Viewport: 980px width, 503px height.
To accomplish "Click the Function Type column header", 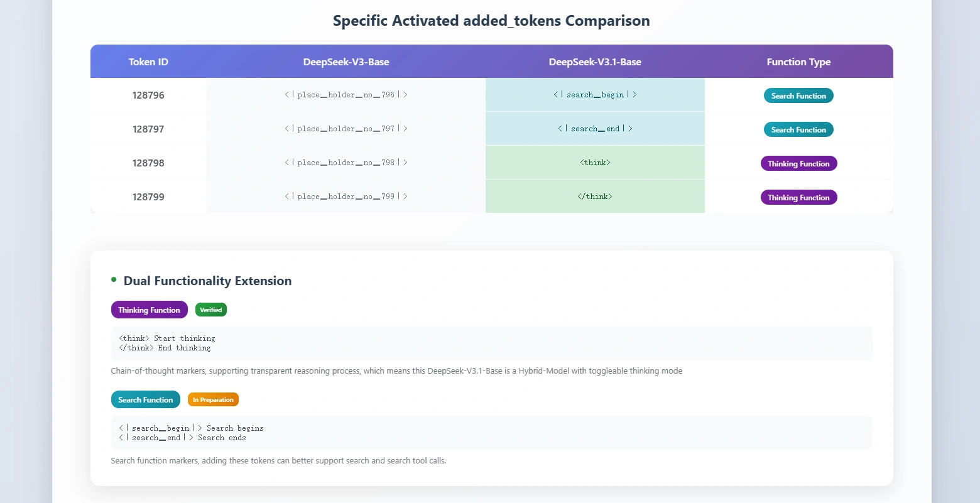I will (798, 62).
